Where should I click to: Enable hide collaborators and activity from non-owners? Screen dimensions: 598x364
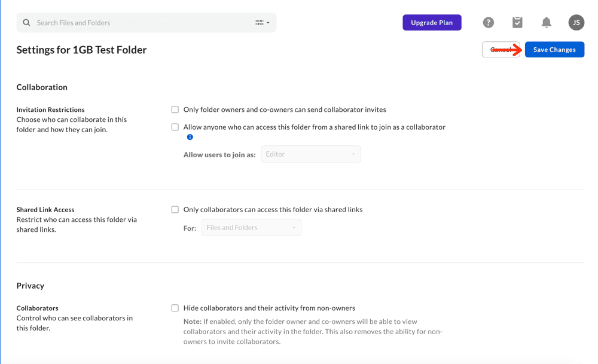175,308
